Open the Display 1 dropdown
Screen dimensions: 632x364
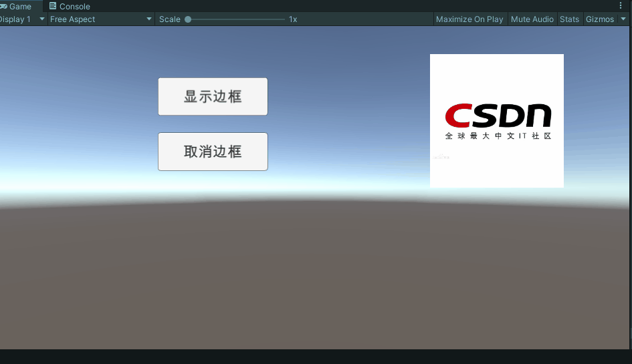(x=23, y=19)
